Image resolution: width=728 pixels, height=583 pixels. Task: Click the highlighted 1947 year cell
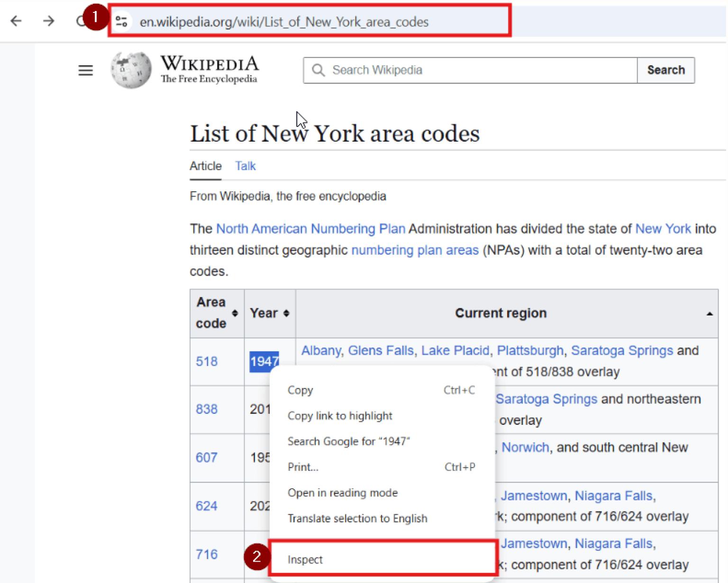click(x=264, y=362)
